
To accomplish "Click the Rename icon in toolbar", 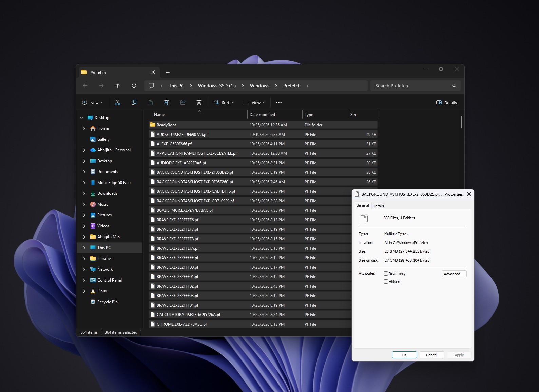I will pos(167,102).
